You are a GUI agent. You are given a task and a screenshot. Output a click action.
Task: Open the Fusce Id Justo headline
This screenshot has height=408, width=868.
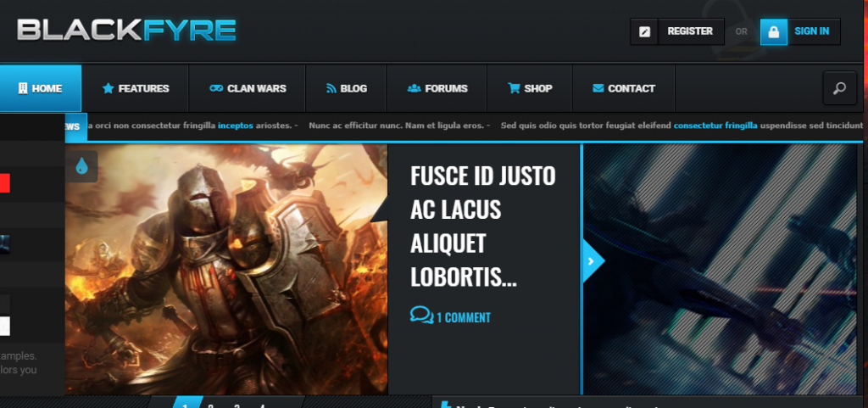click(x=482, y=227)
